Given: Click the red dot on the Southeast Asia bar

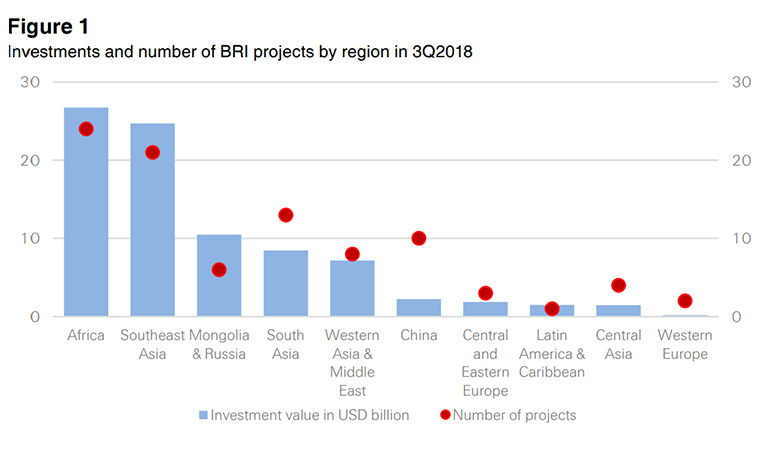Looking at the screenshot, I should 152,152.
